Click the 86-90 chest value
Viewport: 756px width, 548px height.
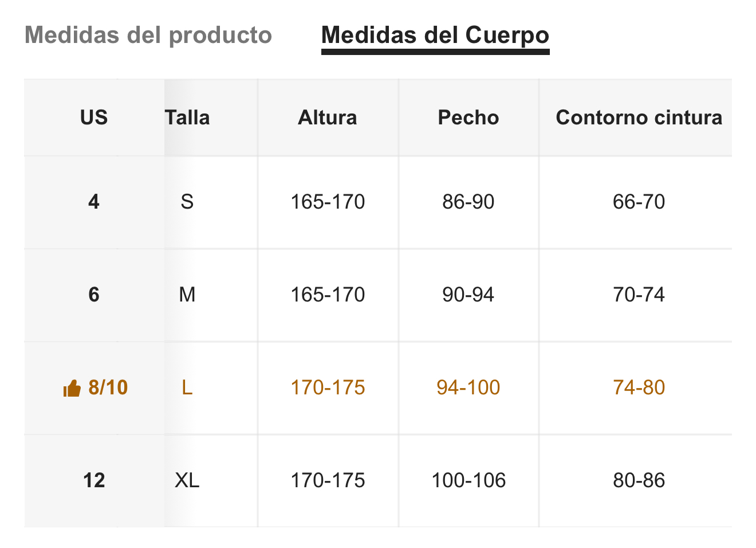coord(468,202)
